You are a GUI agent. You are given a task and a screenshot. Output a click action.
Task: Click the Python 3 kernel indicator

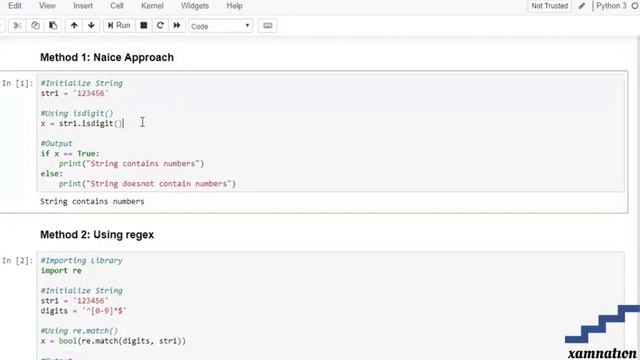tap(611, 6)
